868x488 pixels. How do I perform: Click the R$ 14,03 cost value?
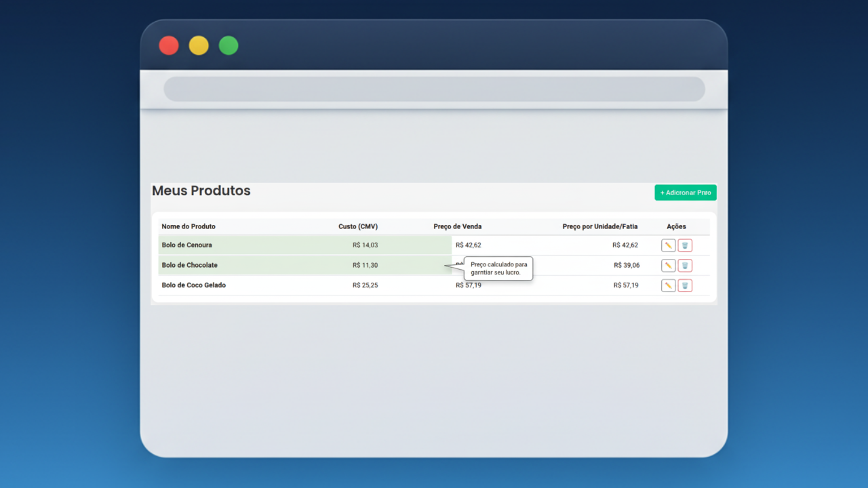[365, 245]
